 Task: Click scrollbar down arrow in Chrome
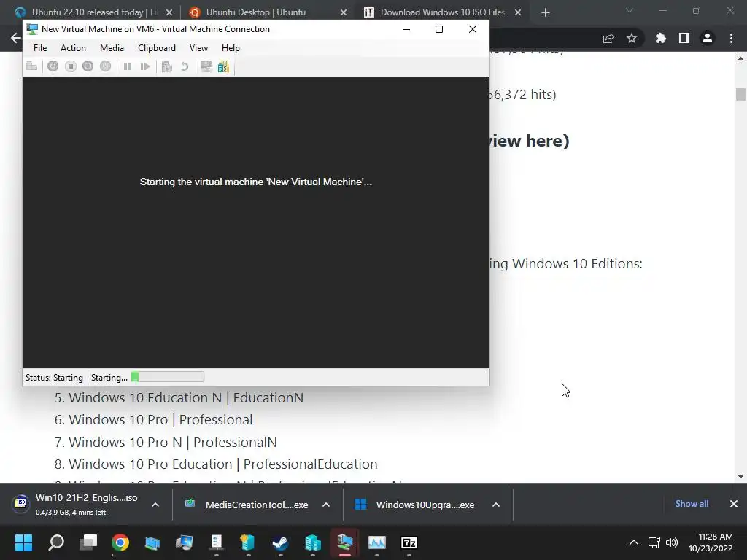click(740, 477)
